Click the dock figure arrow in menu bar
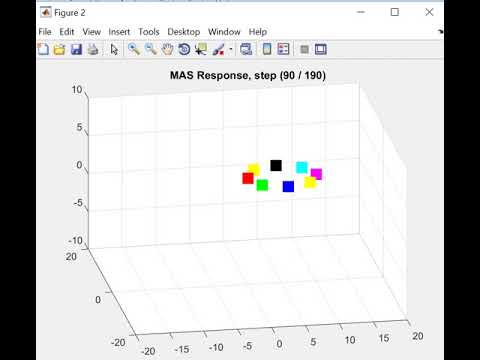 coord(440,32)
